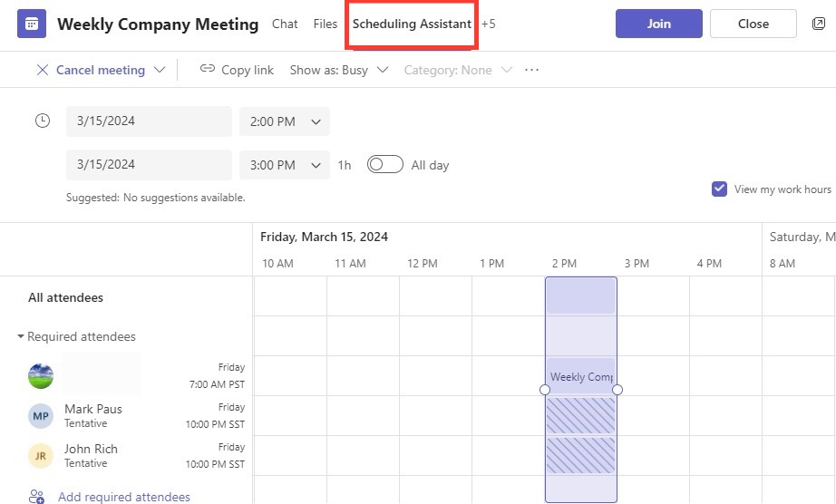Click the right handle of meeting time selection
The width and height of the screenshot is (836, 504).
(x=617, y=390)
